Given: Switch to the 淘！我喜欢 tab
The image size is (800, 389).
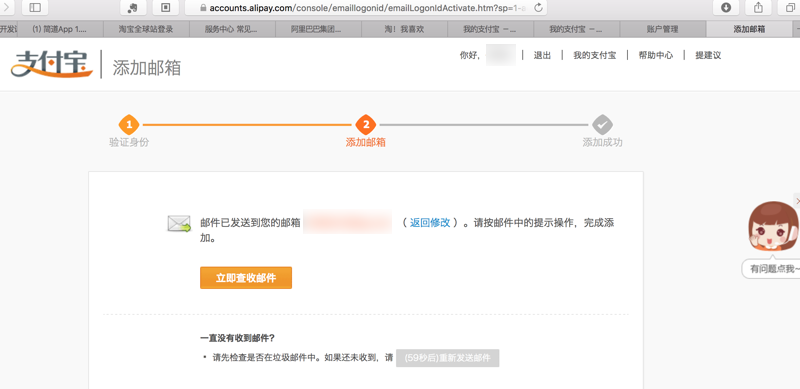Looking at the screenshot, I should coord(404,29).
